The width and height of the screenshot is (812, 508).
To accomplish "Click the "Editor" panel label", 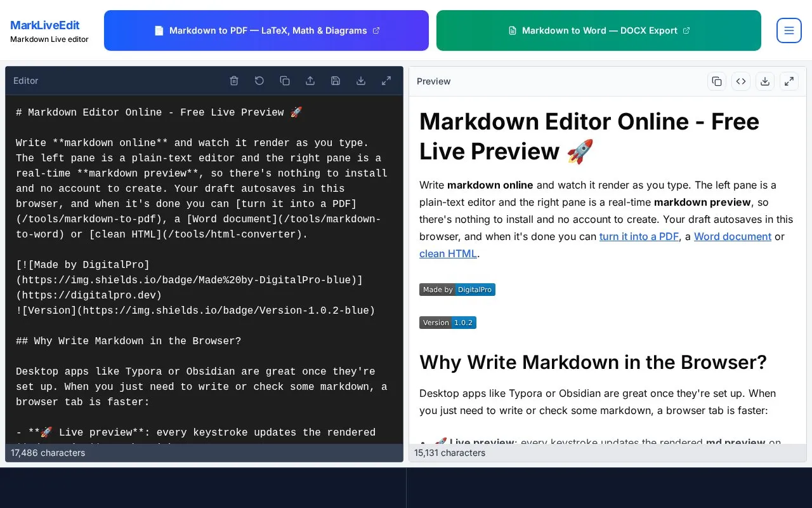I will [x=26, y=81].
